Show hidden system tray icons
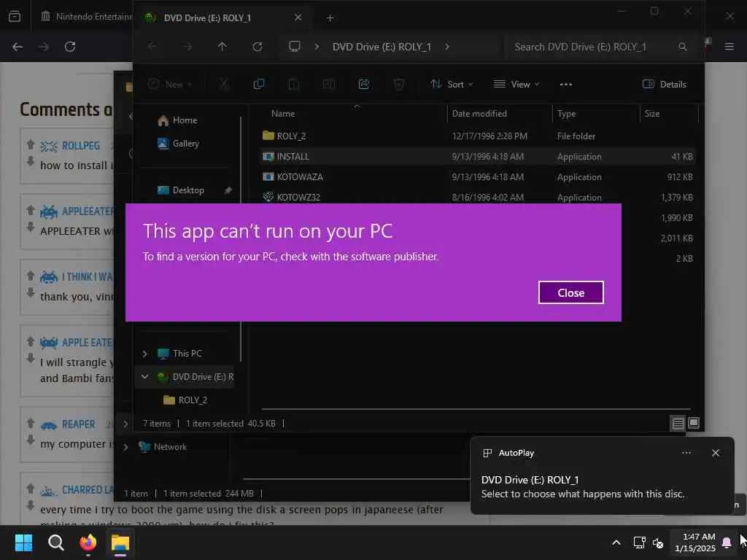The height and width of the screenshot is (560, 747). [x=616, y=542]
